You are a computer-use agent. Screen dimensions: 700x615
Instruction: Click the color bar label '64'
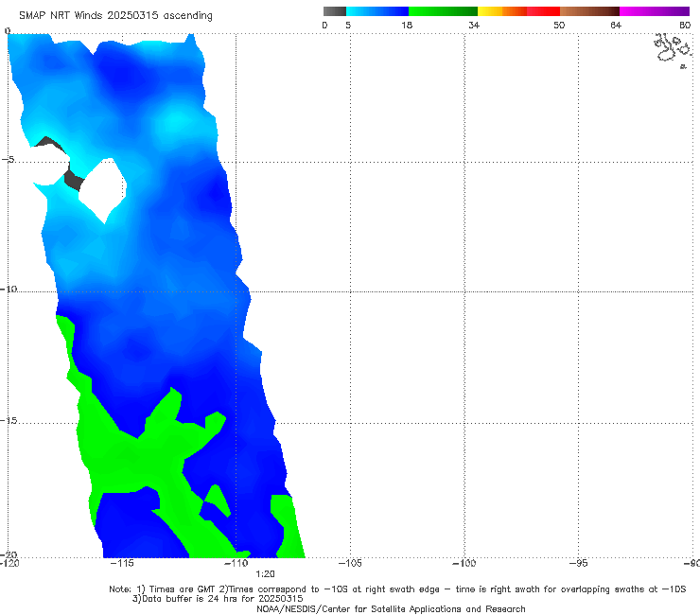[616, 25]
